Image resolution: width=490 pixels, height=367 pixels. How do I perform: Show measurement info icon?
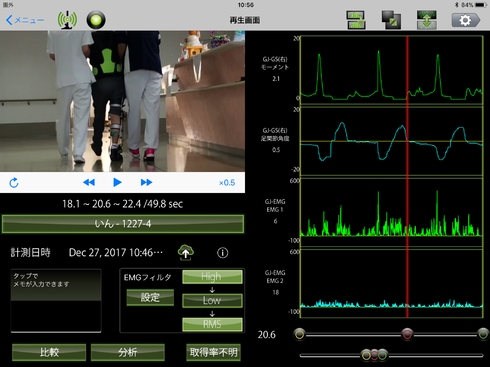223,253
